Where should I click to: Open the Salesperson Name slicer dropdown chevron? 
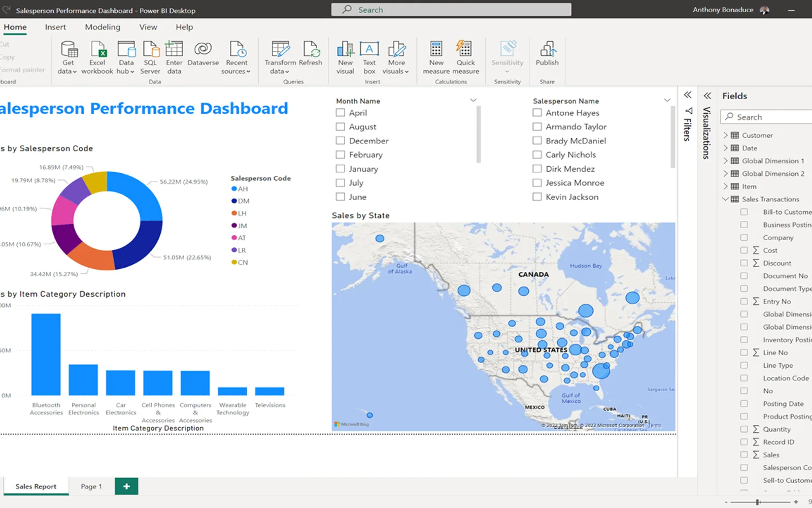tap(667, 101)
